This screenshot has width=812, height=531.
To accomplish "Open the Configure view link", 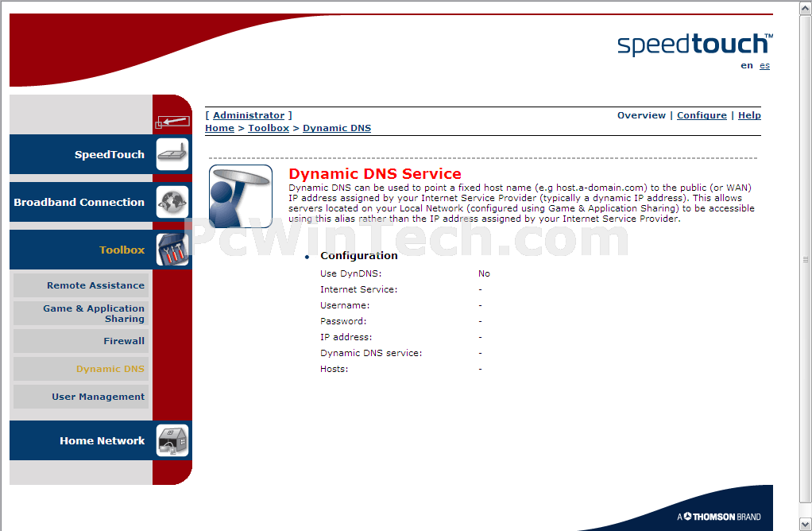I will 702,115.
